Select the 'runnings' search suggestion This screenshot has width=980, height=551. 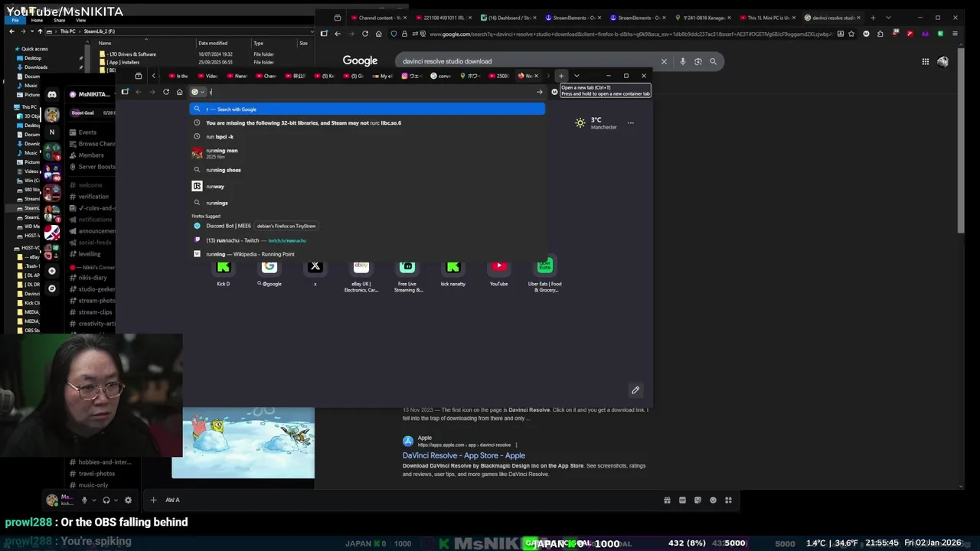pyautogui.click(x=367, y=203)
